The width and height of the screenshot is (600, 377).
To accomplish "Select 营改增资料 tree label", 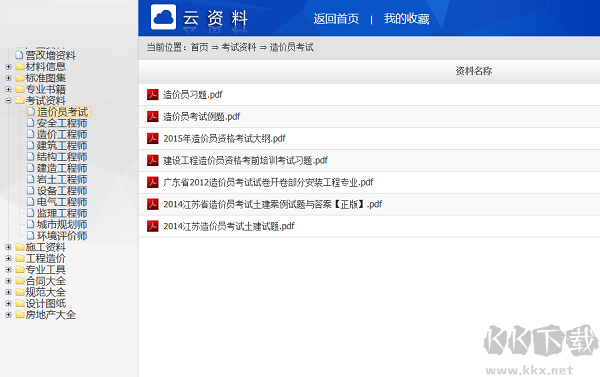I will [51, 55].
